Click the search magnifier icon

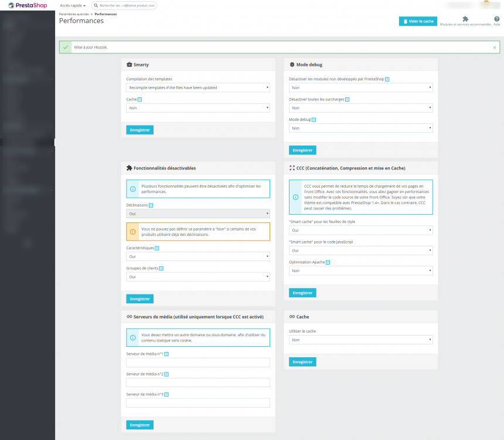96,5
